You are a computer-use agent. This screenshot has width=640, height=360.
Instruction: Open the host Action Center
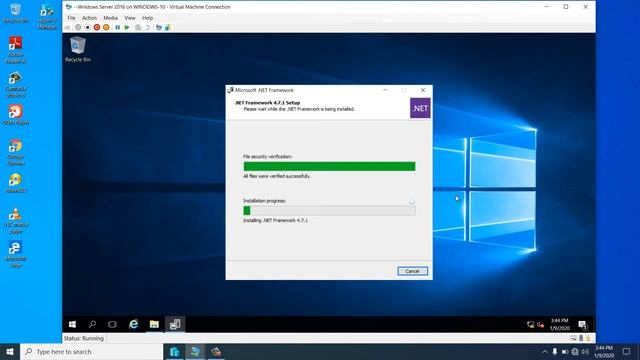point(627,351)
